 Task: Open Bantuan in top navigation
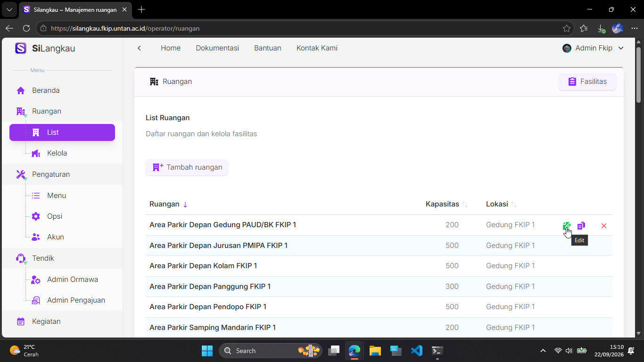pyautogui.click(x=268, y=48)
